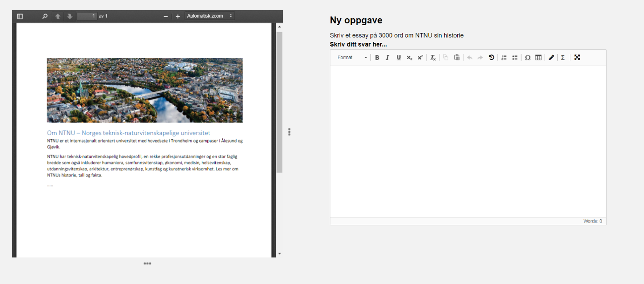The height and width of the screenshot is (284, 644).
Task: Undo the last editor action
Action: click(x=469, y=58)
